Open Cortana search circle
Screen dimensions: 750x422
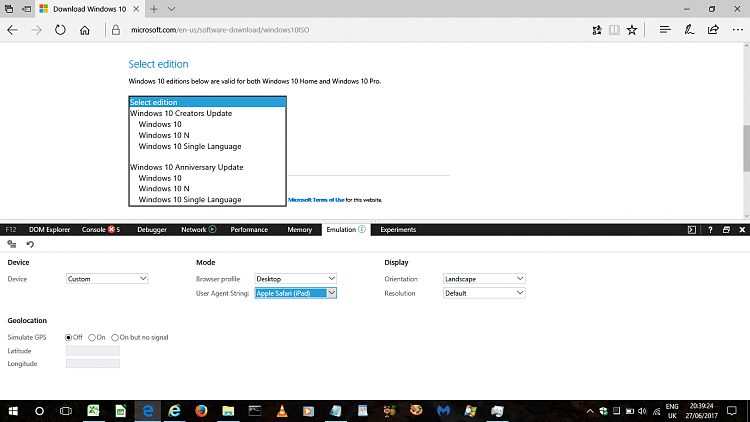[x=39, y=411]
